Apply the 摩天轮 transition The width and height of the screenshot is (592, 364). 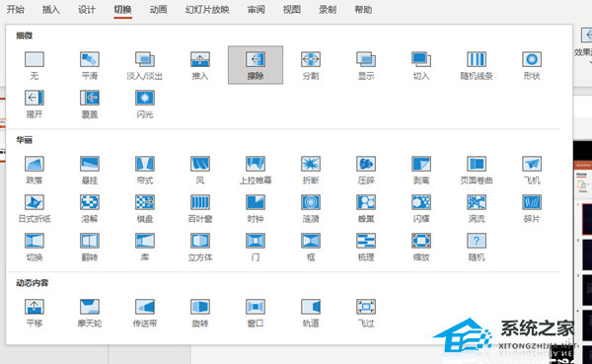[90, 313]
